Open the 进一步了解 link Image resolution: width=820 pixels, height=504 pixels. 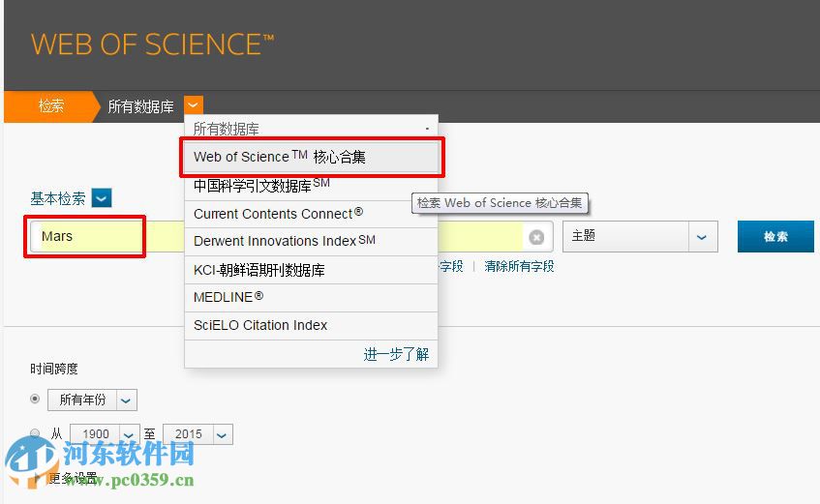point(396,354)
